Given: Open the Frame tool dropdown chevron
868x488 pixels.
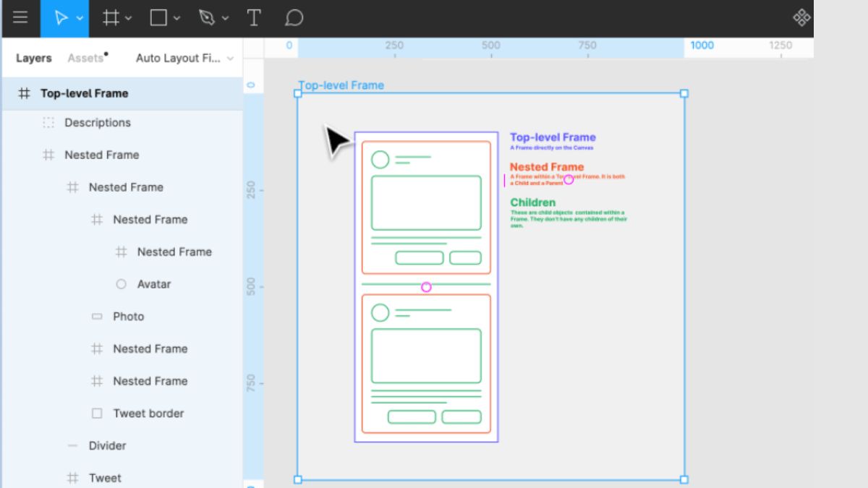Looking at the screenshot, I should (x=129, y=19).
